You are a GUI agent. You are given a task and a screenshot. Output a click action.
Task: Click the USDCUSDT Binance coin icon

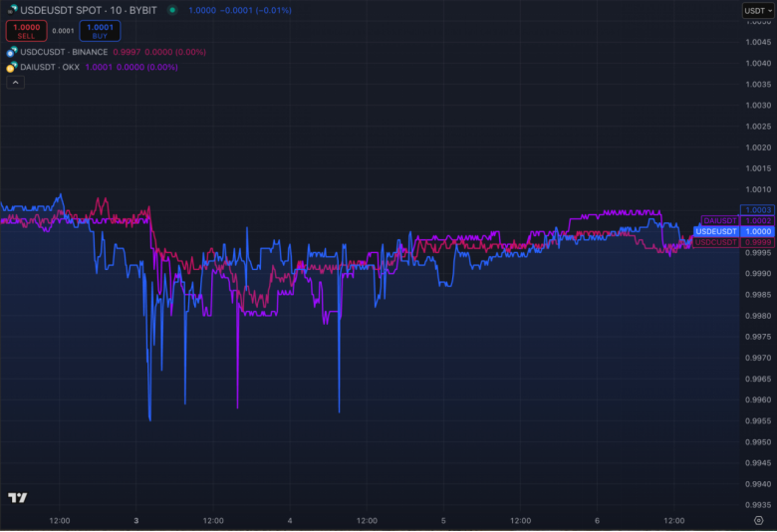(x=12, y=52)
